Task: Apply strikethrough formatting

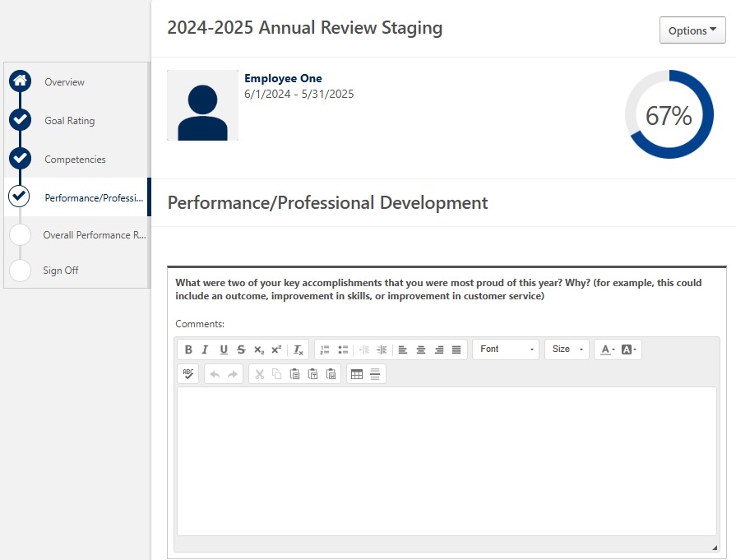Action: (241, 349)
